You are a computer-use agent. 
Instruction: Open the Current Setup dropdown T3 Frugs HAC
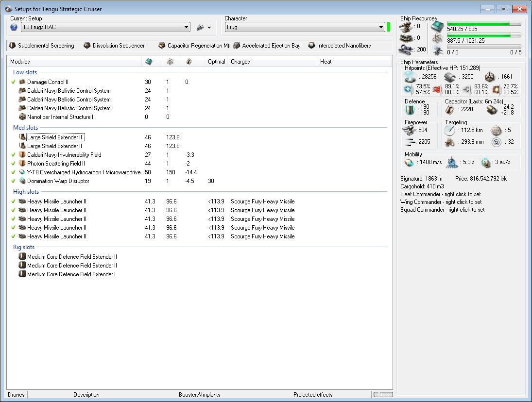[105, 27]
